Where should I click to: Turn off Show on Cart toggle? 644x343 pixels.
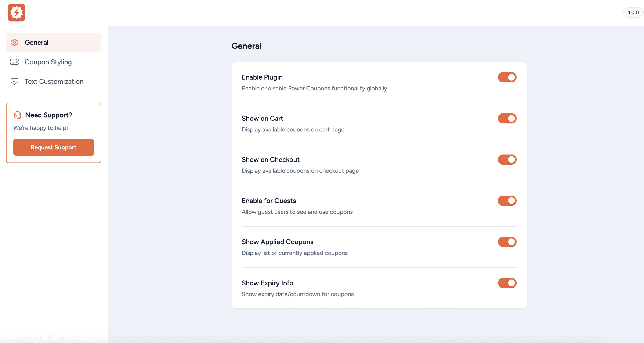(x=507, y=119)
